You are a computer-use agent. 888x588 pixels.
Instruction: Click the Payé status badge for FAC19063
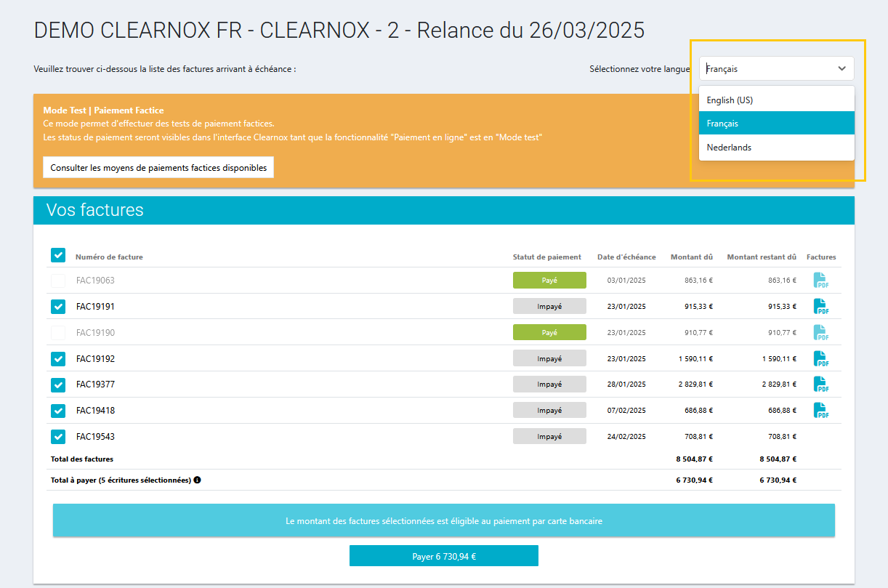coord(549,281)
